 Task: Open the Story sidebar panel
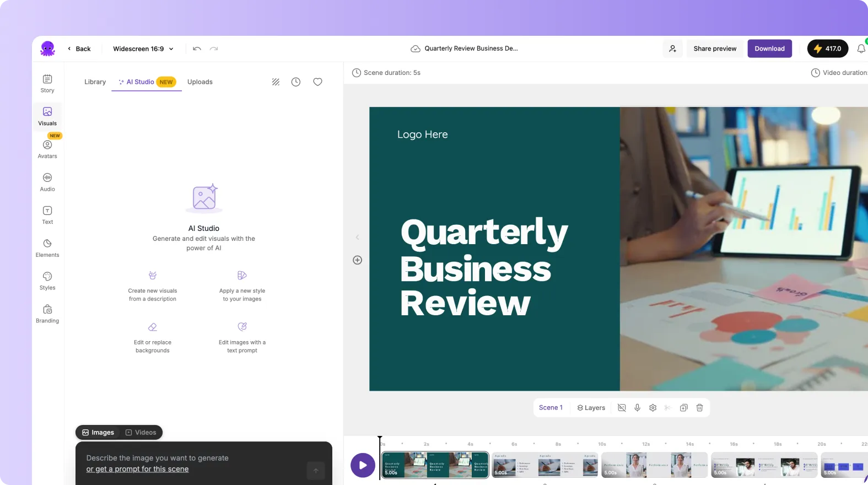tap(47, 84)
